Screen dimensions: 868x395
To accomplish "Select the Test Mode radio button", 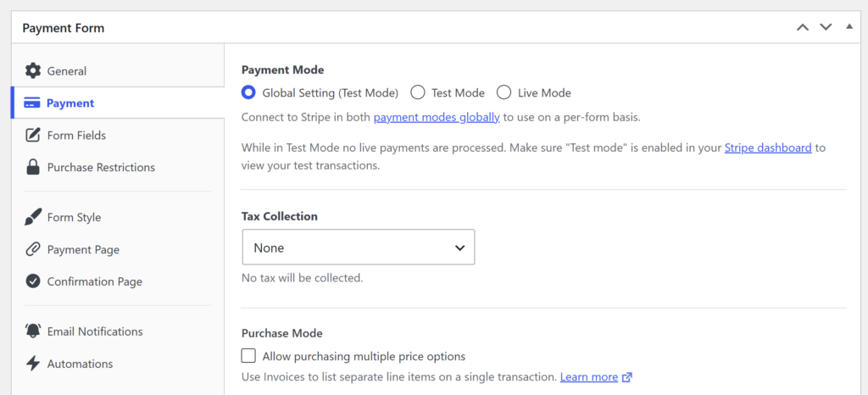I will pyautogui.click(x=417, y=92).
